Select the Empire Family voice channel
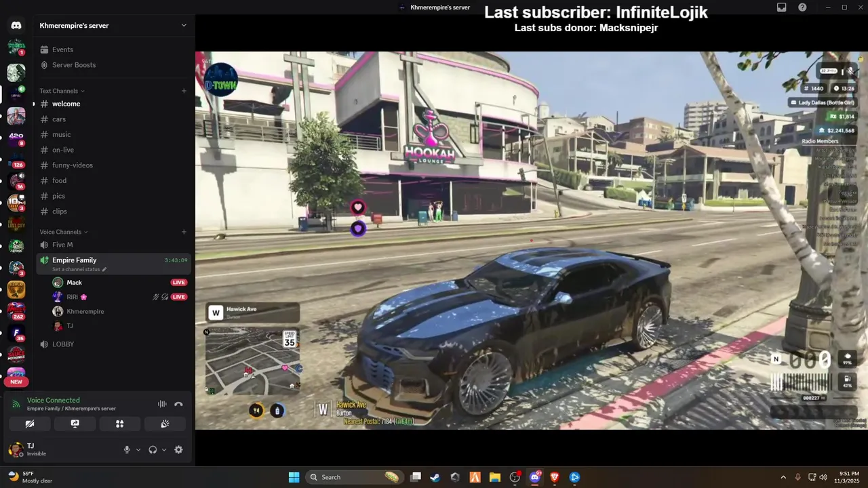The image size is (868, 488). pos(113,264)
